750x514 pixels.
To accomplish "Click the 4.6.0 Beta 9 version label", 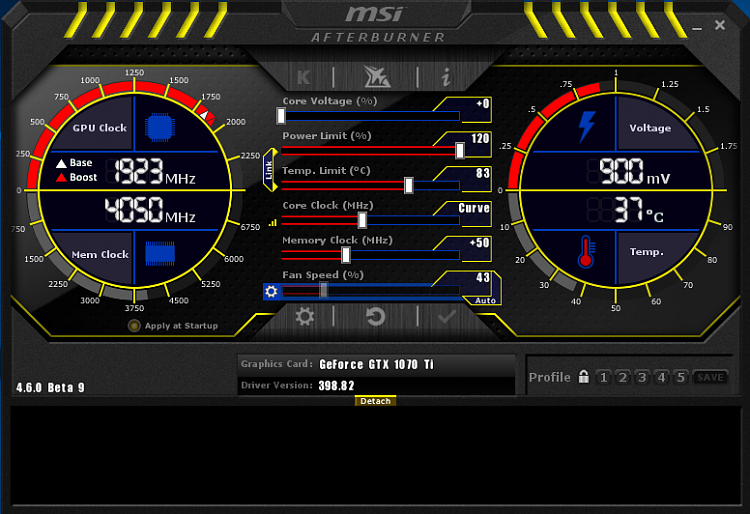I will 50,387.
